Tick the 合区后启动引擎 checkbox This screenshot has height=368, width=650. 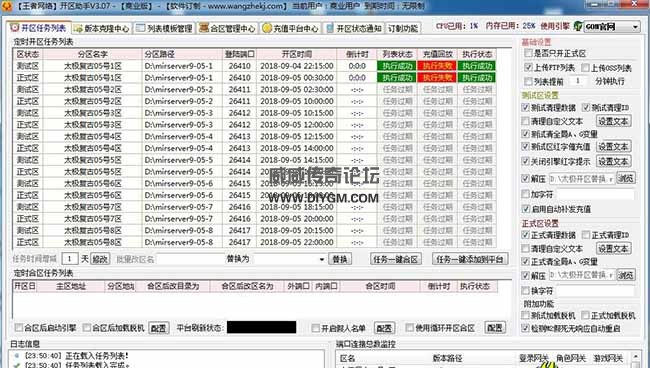19,328
